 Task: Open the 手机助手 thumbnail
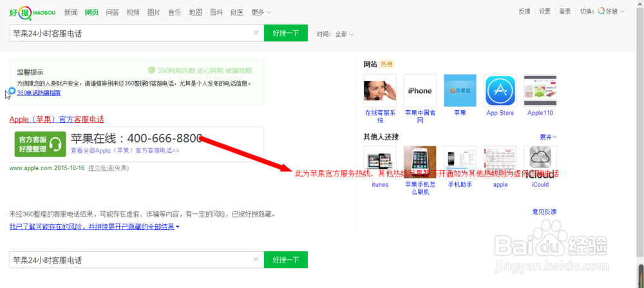click(460, 162)
